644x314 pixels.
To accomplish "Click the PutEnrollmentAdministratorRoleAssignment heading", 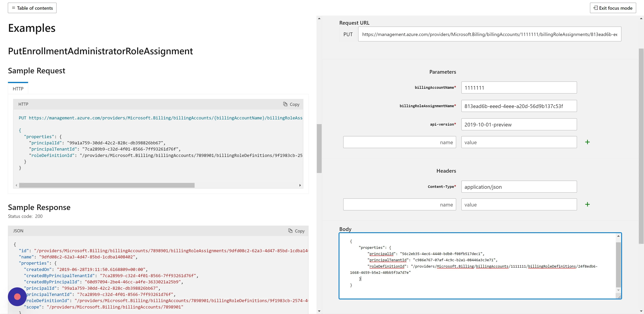I will 101,51.
